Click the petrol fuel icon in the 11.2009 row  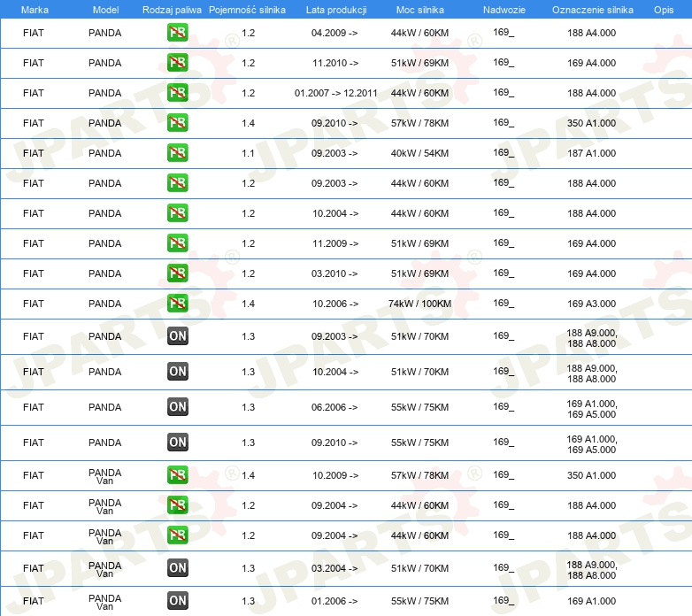click(x=177, y=243)
